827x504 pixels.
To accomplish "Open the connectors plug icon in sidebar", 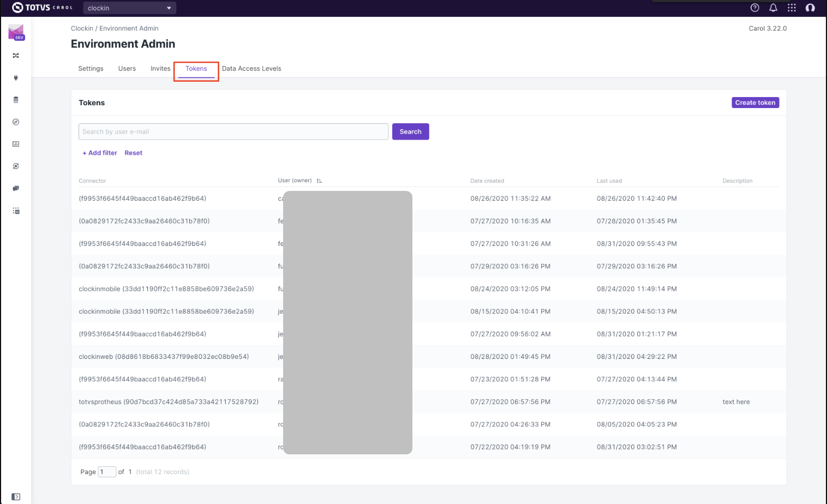I will 16,77.
